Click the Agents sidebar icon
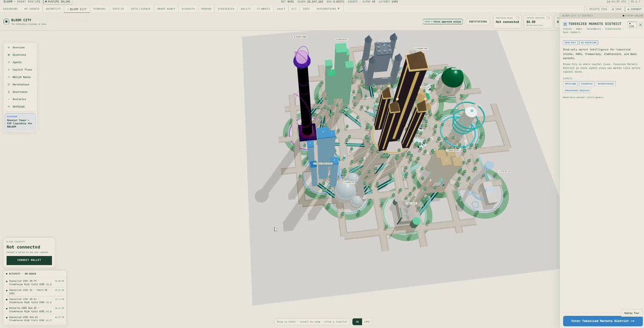This screenshot has height=328, width=644. click(9, 62)
